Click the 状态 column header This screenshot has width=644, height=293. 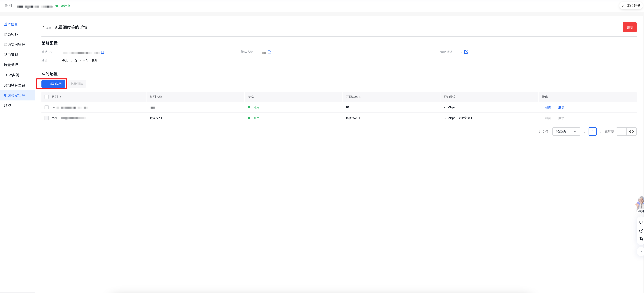pos(251,97)
